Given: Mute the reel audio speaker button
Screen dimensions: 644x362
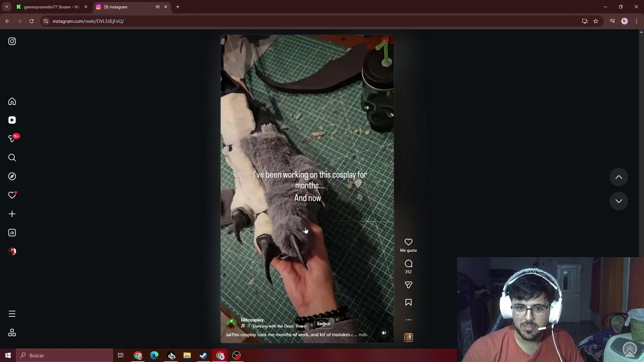Looking at the screenshot, I should coord(384,333).
